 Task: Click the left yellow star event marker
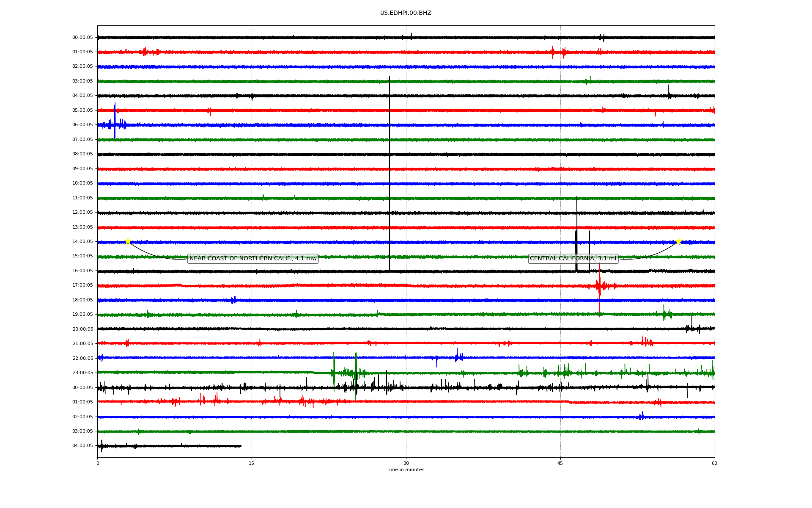[128, 241]
